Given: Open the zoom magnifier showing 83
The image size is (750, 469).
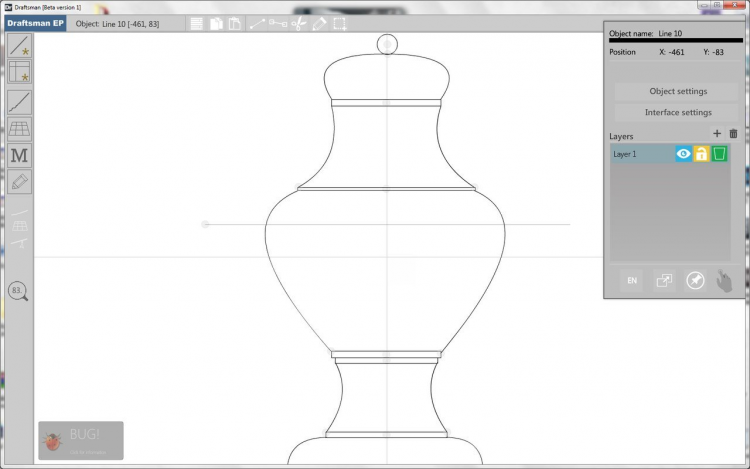Looking at the screenshot, I should [18, 291].
